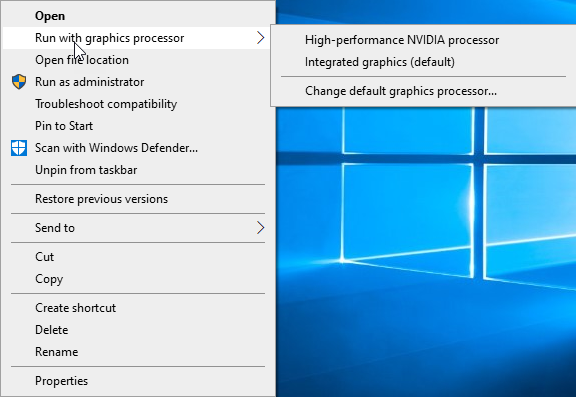Screen dimensions: 576x397
Task: Click the Open context menu entry
Action: pos(138,16)
